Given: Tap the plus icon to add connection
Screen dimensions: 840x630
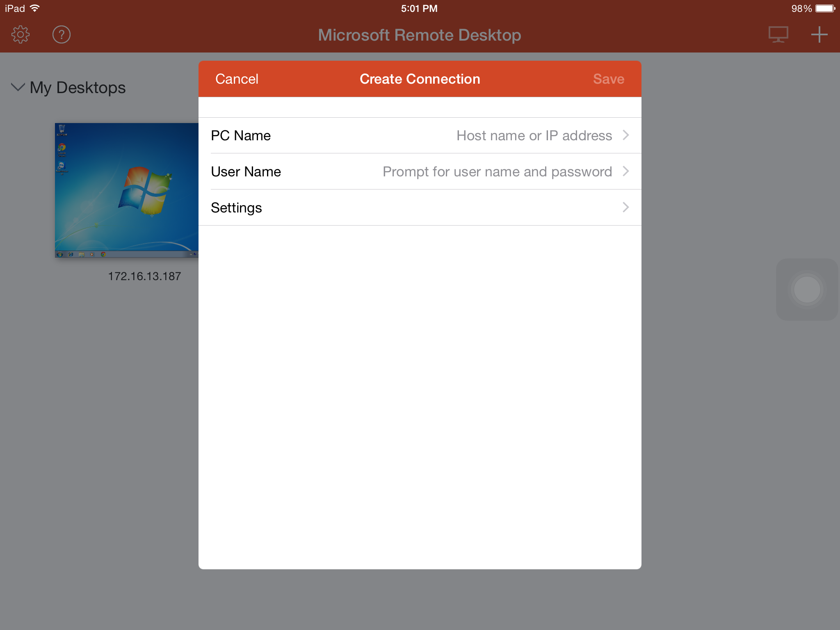Looking at the screenshot, I should point(819,35).
